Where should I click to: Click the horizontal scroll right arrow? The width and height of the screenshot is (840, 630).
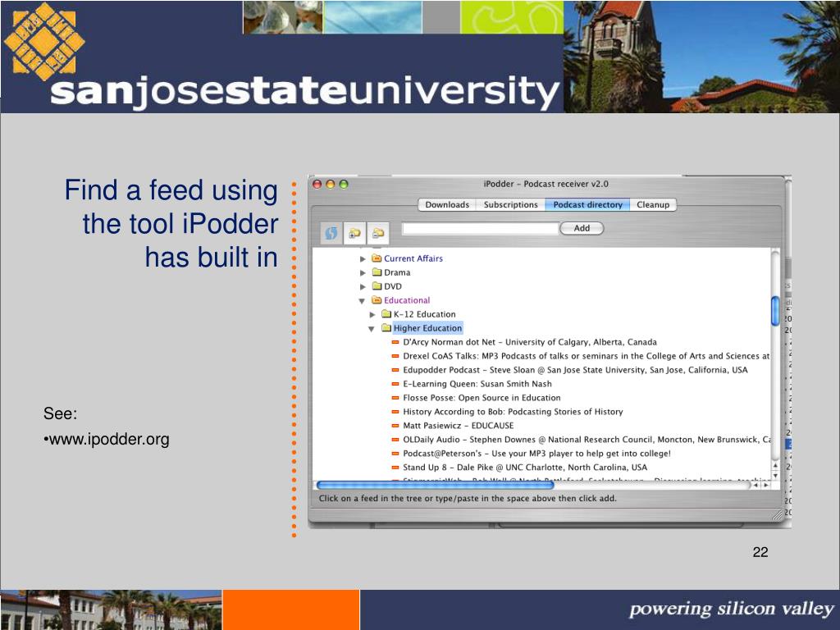(766, 485)
